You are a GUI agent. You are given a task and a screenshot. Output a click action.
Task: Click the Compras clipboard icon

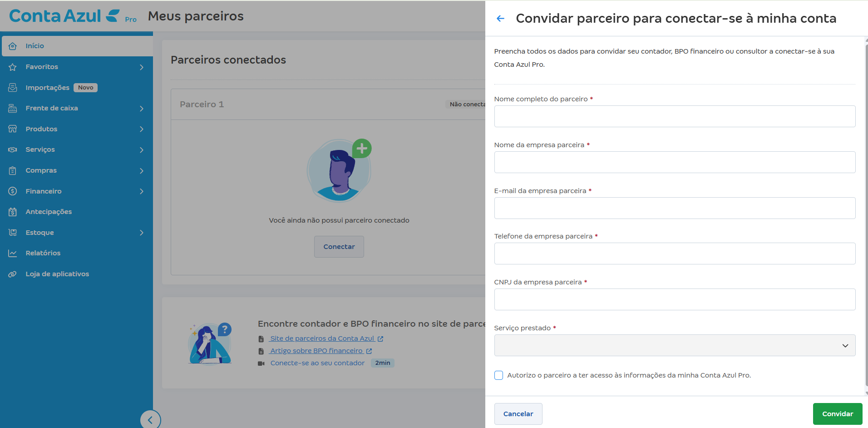13,170
